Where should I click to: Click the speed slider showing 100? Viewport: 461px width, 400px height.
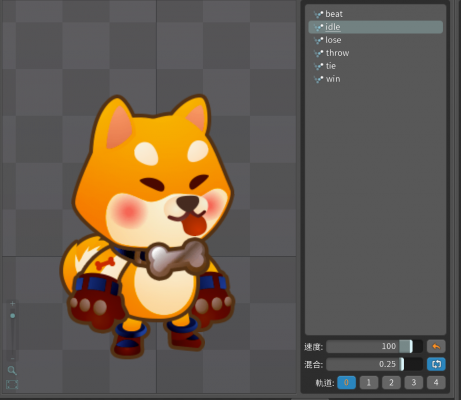[374, 346]
